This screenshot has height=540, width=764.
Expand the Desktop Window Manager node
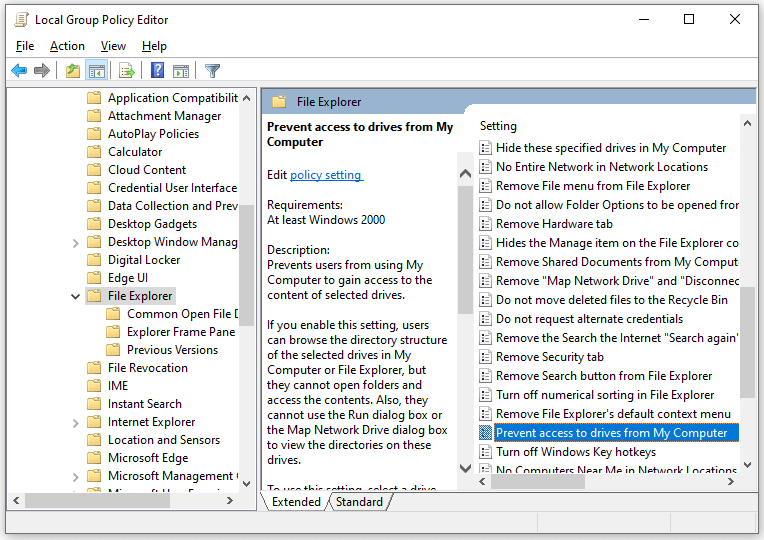click(x=76, y=242)
